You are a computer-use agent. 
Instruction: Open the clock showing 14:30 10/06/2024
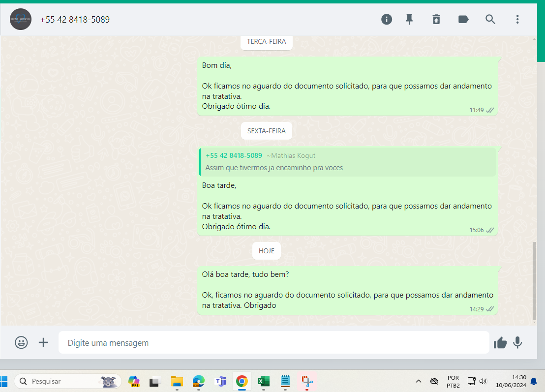click(x=511, y=381)
